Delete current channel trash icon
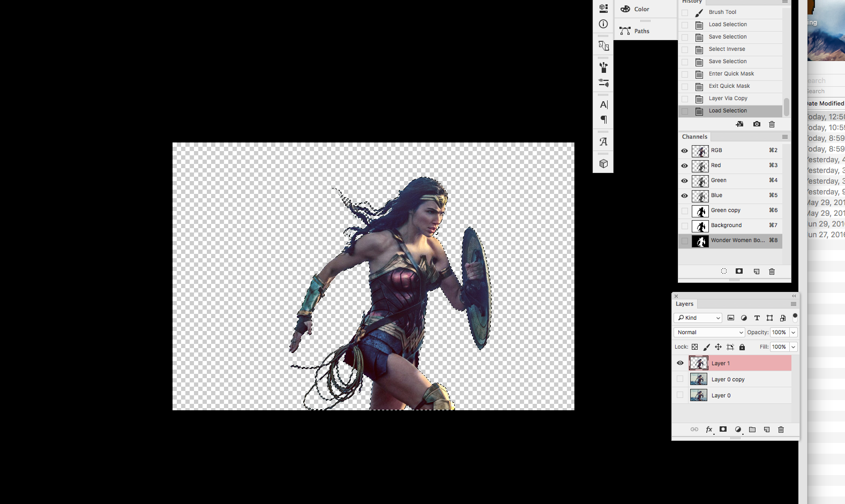845x504 pixels. click(772, 272)
